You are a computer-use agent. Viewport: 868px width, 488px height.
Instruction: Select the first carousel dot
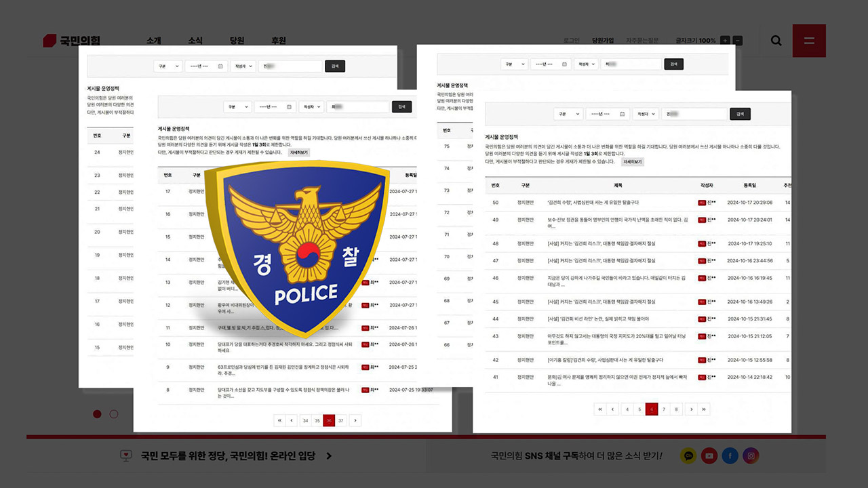97,413
